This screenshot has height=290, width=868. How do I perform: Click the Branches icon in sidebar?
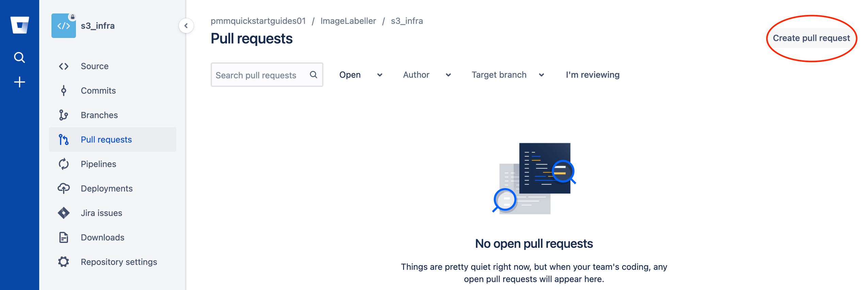tap(64, 115)
